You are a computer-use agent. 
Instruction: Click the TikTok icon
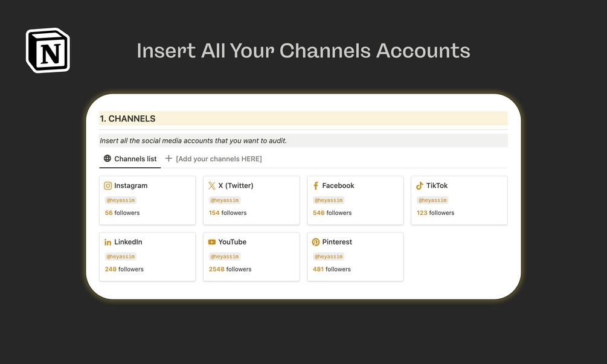click(420, 186)
